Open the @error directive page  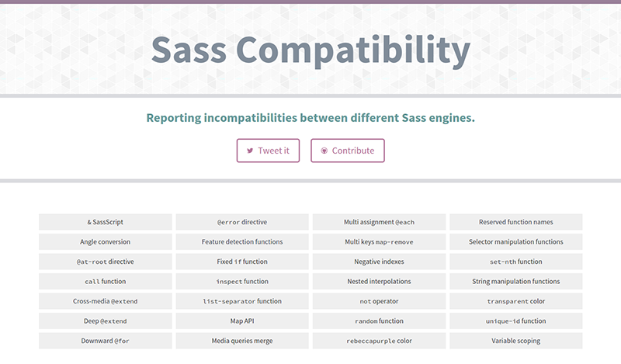(x=242, y=222)
